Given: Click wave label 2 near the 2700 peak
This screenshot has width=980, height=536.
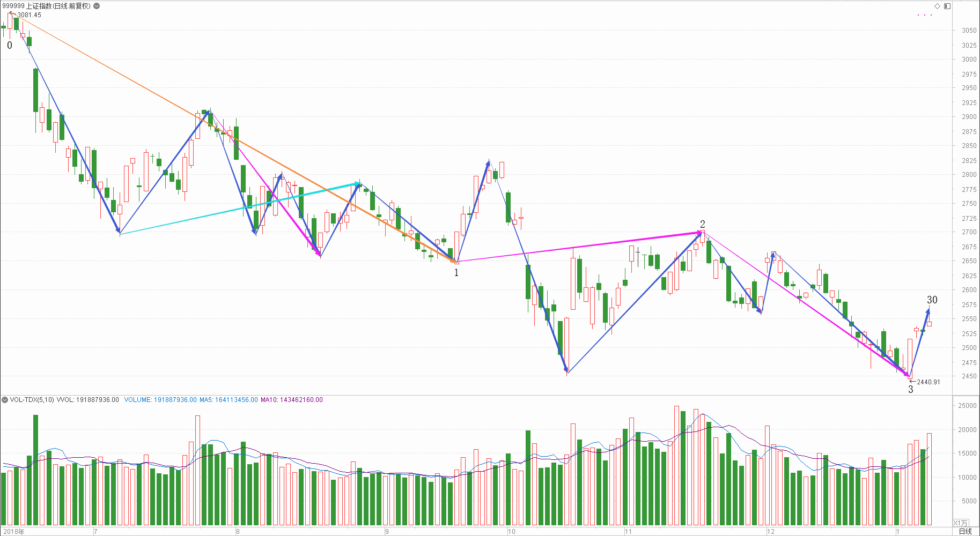Looking at the screenshot, I should click(x=703, y=224).
